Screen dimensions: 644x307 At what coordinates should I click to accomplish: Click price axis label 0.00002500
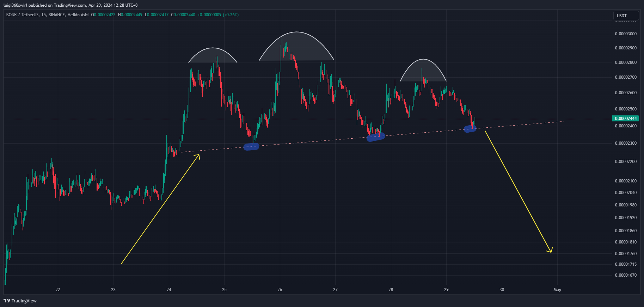pos(626,109)
